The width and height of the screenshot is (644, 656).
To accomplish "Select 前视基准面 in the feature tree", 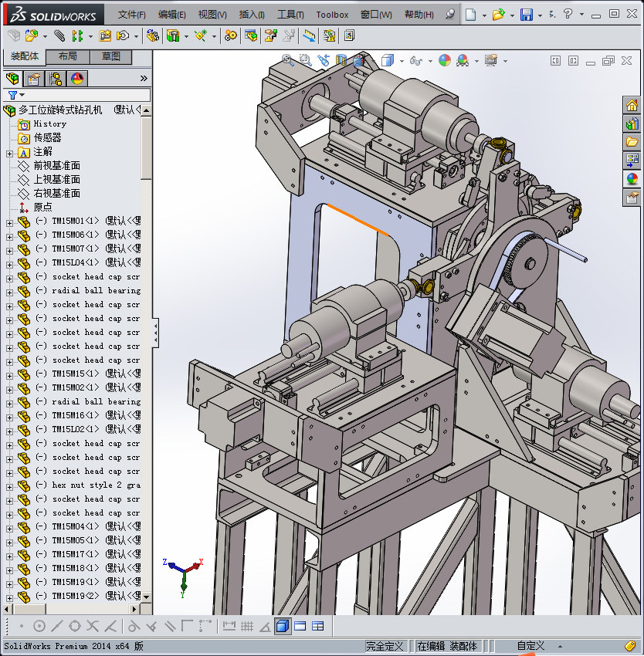I will point(56,166).
